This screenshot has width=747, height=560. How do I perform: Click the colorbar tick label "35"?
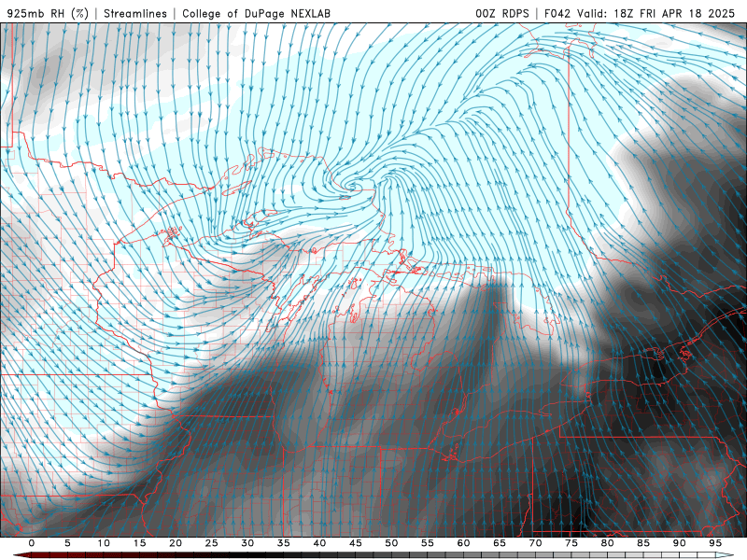click(x=284, y=543)
